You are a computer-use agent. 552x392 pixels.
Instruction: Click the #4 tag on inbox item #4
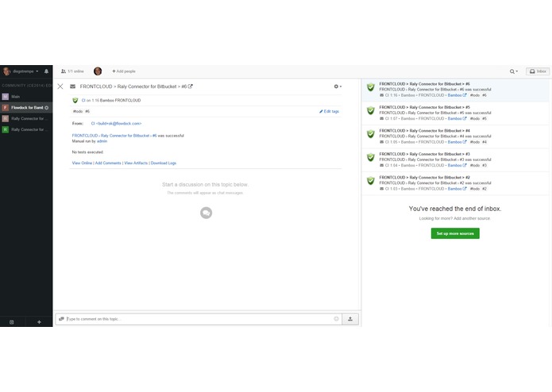click(x=484, y=142)
